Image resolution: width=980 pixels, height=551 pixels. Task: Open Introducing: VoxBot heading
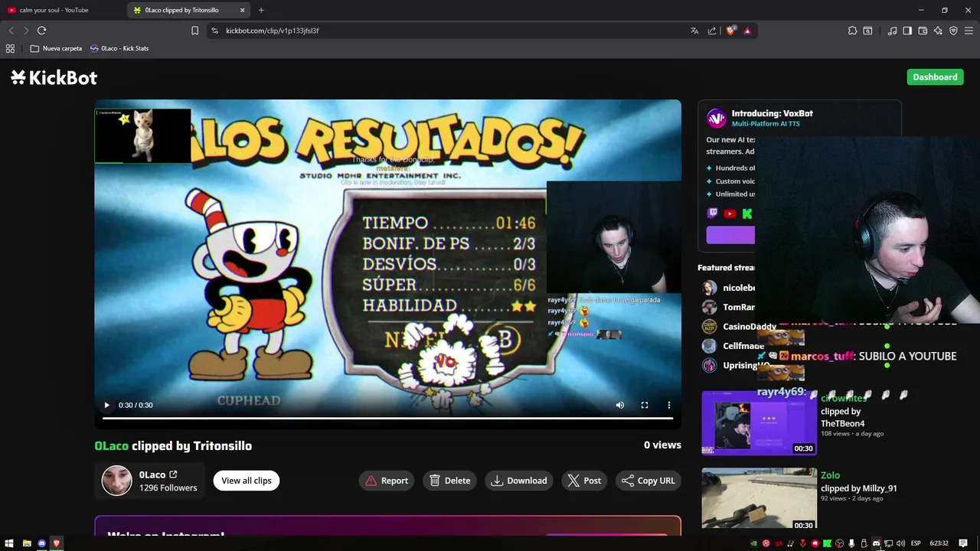tap(772, 113)
